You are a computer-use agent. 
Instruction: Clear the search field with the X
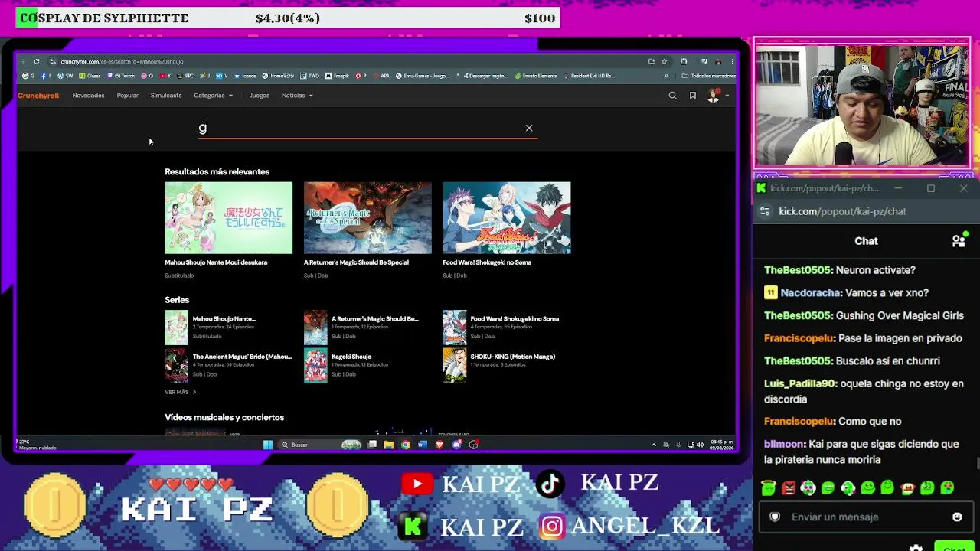529,128
